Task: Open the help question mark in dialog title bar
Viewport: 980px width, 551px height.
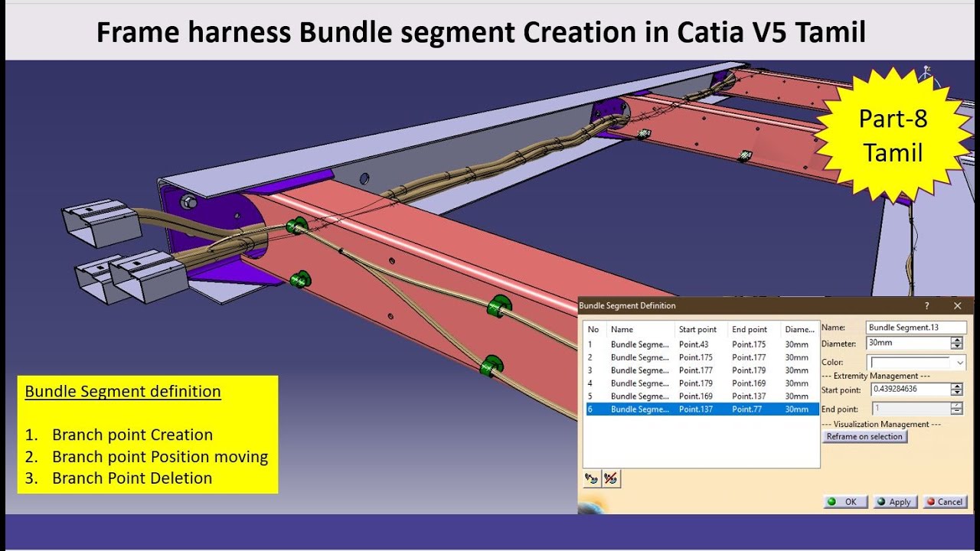Action: tap(927, 305)
